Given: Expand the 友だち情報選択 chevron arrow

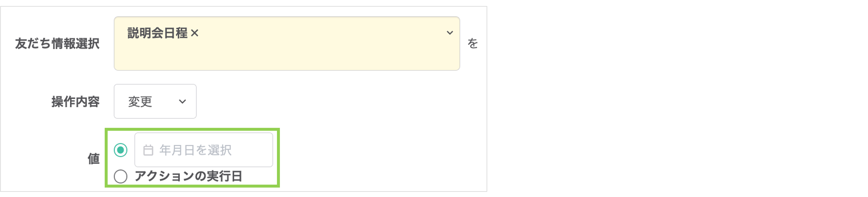Looking at the screenshot, I should 449,33.
